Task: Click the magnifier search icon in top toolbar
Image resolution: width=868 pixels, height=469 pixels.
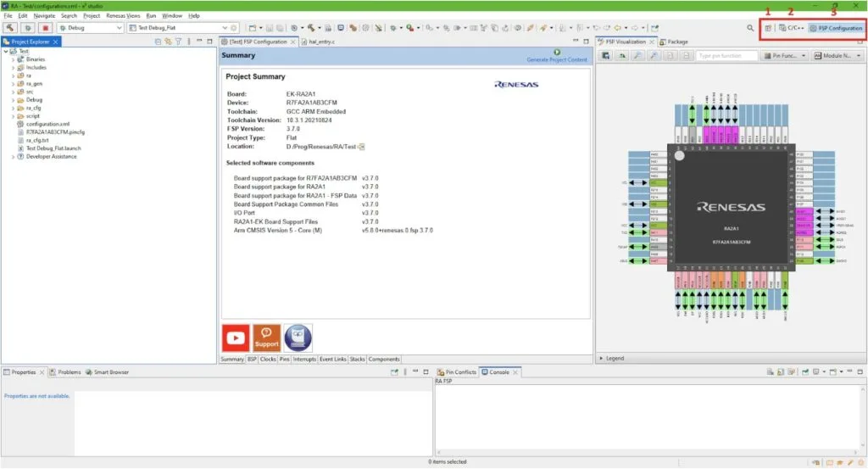Action: [750, 28]
